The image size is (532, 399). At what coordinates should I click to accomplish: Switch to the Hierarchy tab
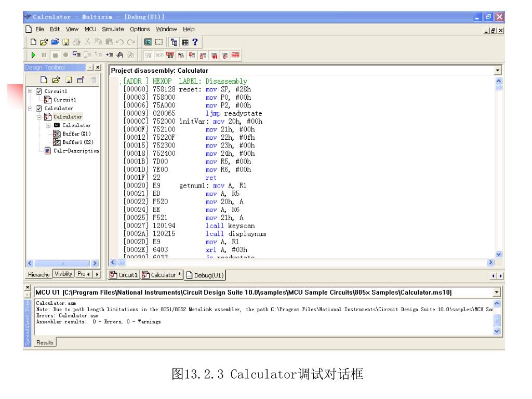(x=38, y=274)
